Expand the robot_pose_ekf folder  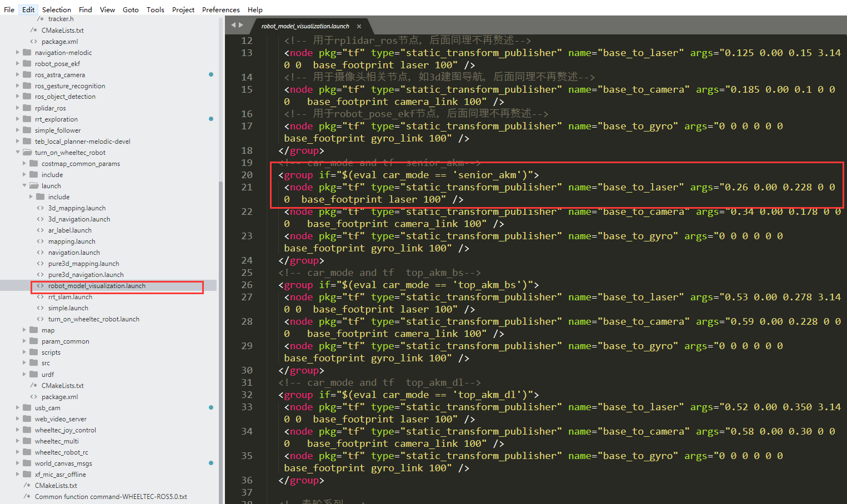point(18,63)
